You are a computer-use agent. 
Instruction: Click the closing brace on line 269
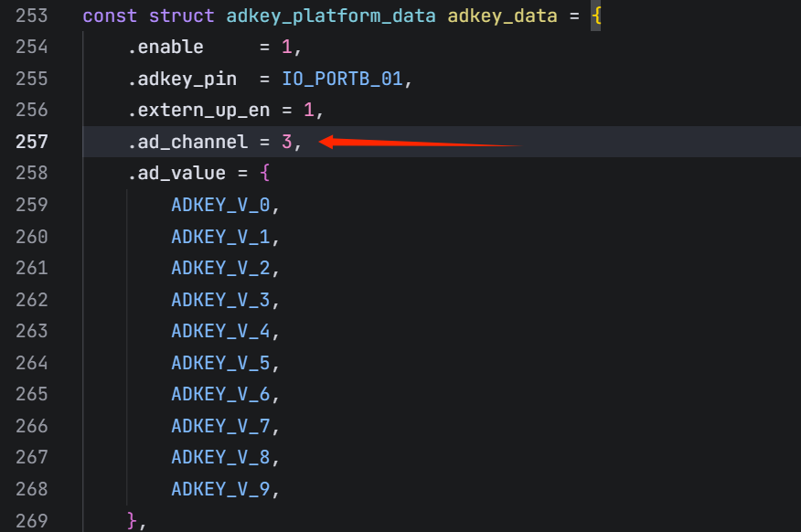click(133, 521)
